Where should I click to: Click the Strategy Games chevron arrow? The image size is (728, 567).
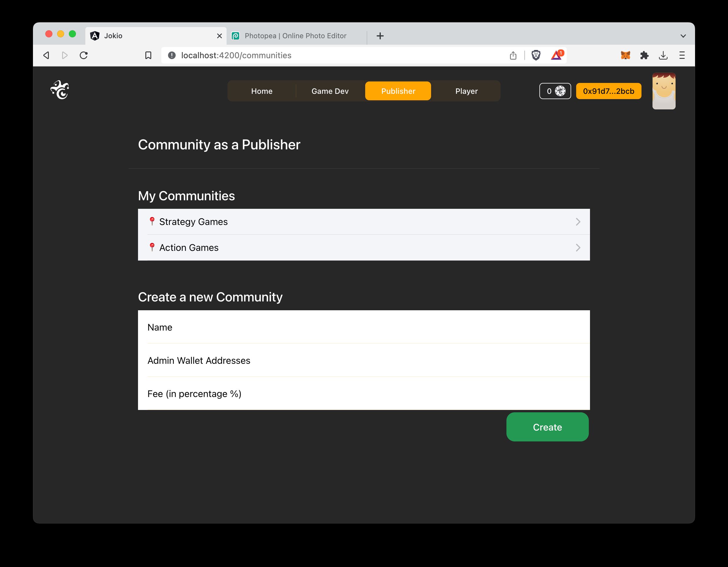(577, 221)
